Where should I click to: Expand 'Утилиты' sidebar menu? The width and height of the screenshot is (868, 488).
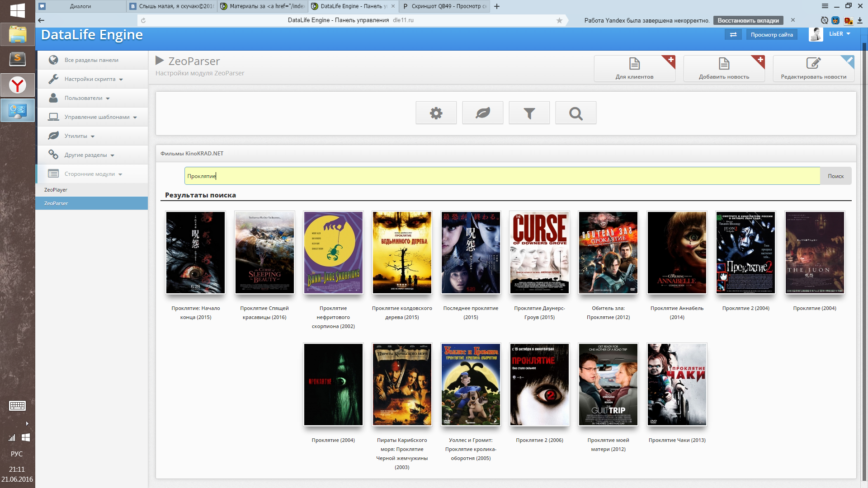coord(92,136)
